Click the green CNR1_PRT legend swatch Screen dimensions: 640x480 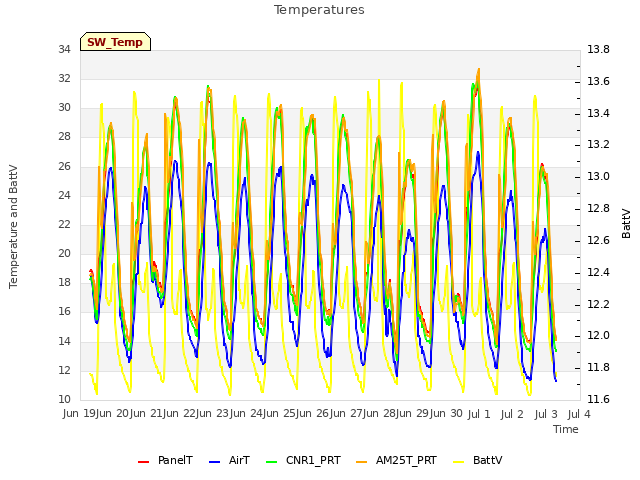271,462
